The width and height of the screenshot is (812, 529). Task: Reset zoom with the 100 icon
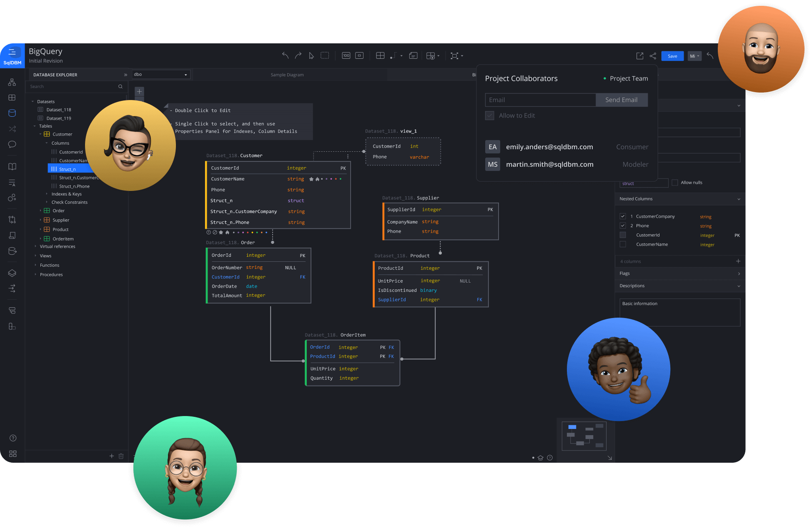[346, 55]
